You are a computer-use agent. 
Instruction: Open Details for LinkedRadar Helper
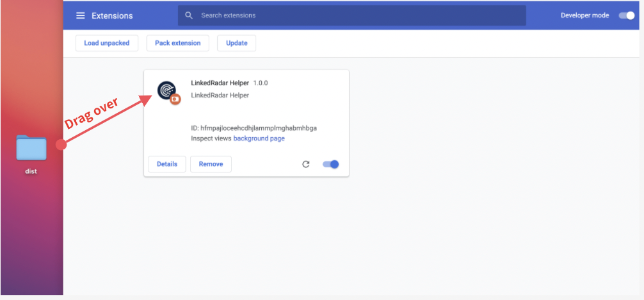coord(167,164)
